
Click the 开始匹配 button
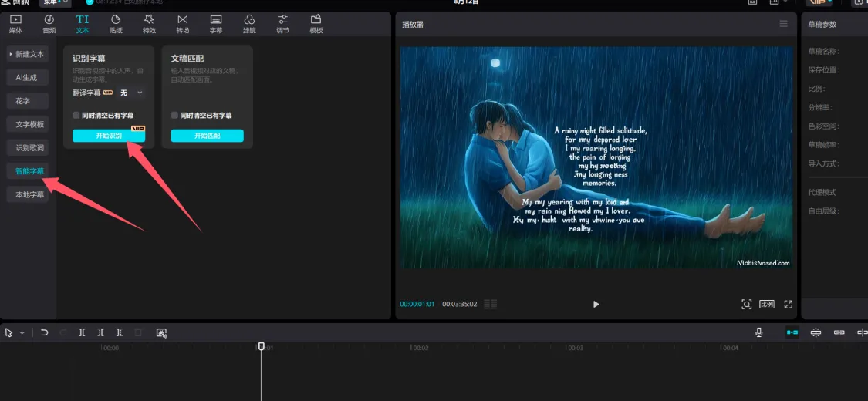click(207, 136)
